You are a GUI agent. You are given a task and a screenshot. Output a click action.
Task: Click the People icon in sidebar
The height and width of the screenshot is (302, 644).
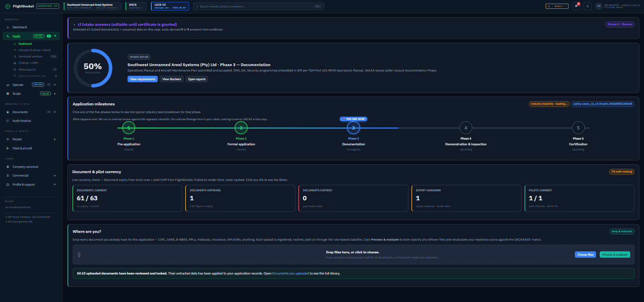pos(8,139)
